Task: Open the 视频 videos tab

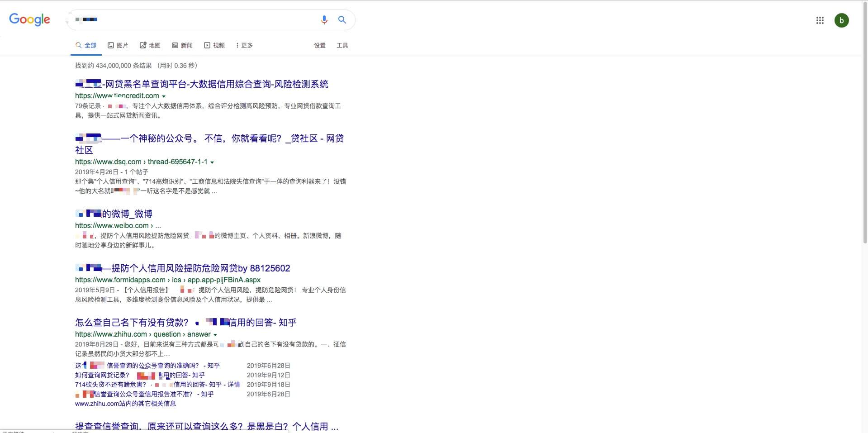Action: click(214, 45)
